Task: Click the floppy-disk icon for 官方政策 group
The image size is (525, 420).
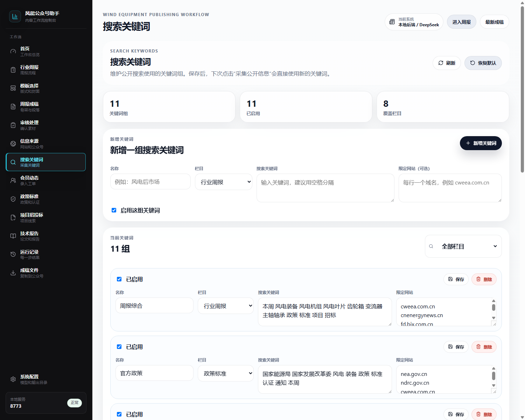Action: [450, 346]
